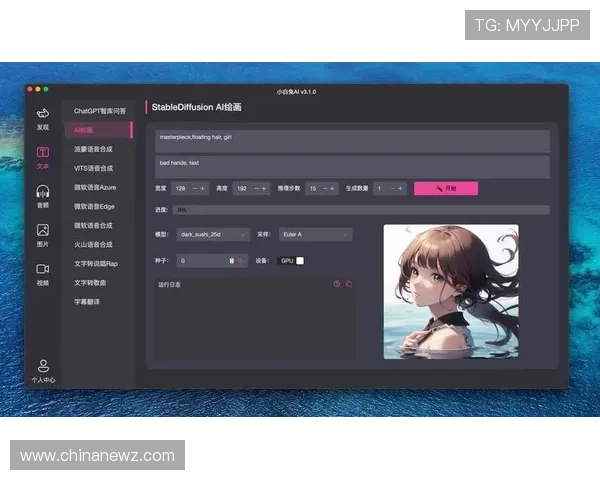Viewport: 600px width, 480px height.
Task: Open the 图片 image section
Action: coord(42,230)
